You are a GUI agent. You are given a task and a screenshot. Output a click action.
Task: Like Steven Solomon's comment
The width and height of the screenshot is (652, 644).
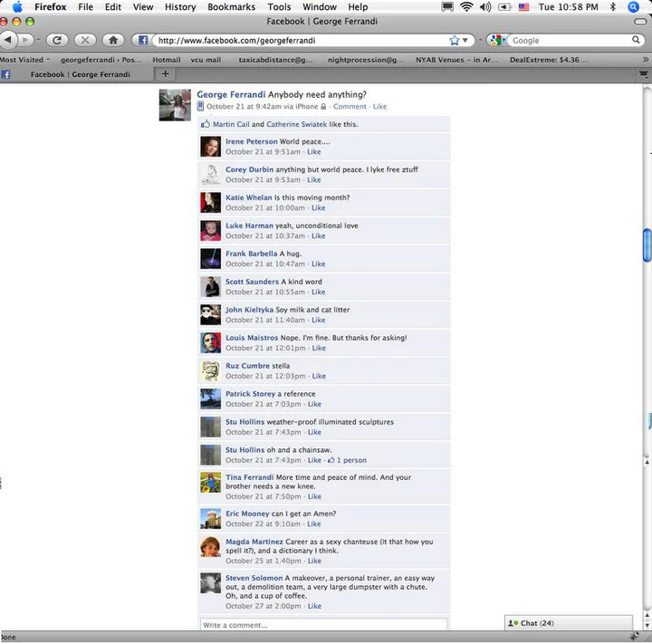point(314,606)
